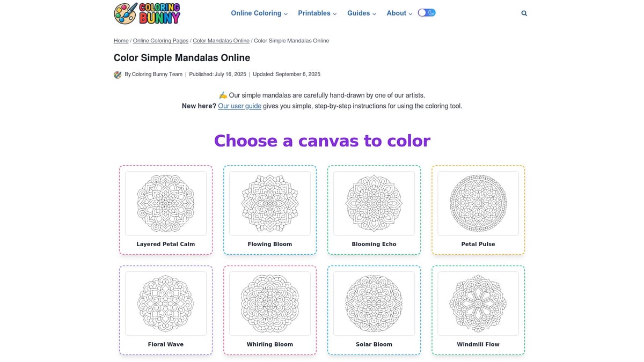644x362 pixels.
Task: Select the Solar Bloom canvas
Action: [374, 304]
